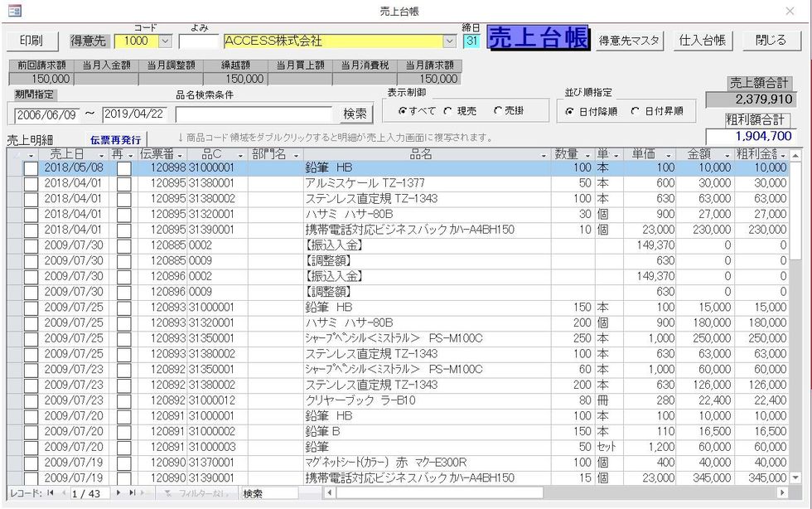Screen dimensions: 812x509
Task: Click the Access form icon in title bar
Action: 14,11
